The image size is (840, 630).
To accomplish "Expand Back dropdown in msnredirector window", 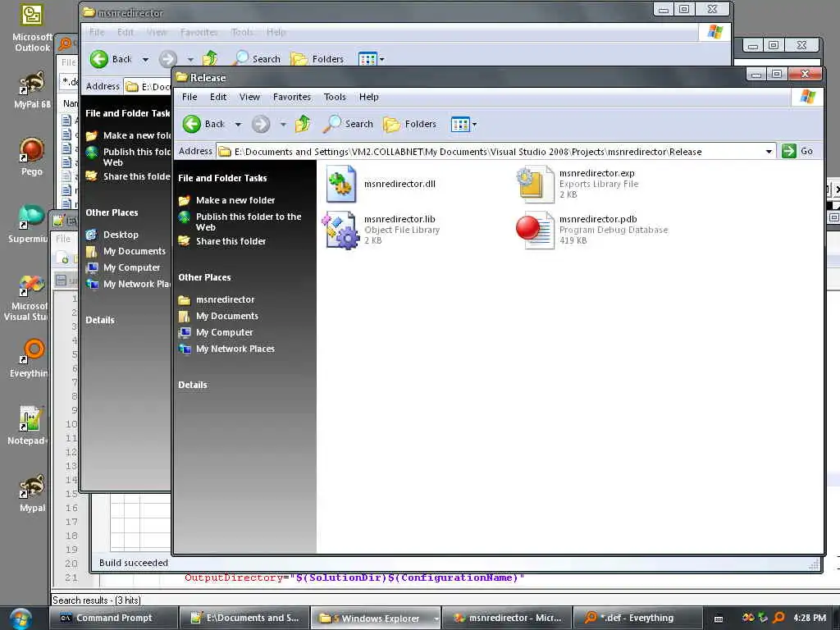I will pyautogui.click(x=145, y=59).
